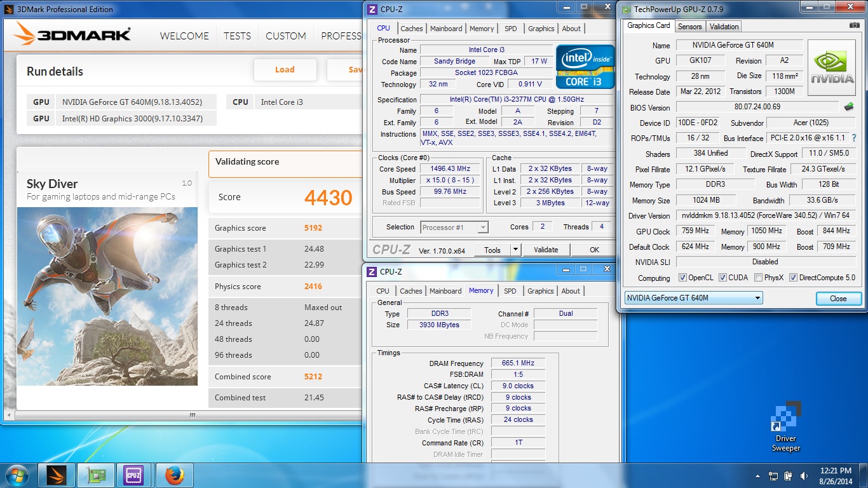Image resolution: width=868 pixels, height=488 pixels.
Task: Click the GPU-Z taskbar icon
Action: click(97, 475)
